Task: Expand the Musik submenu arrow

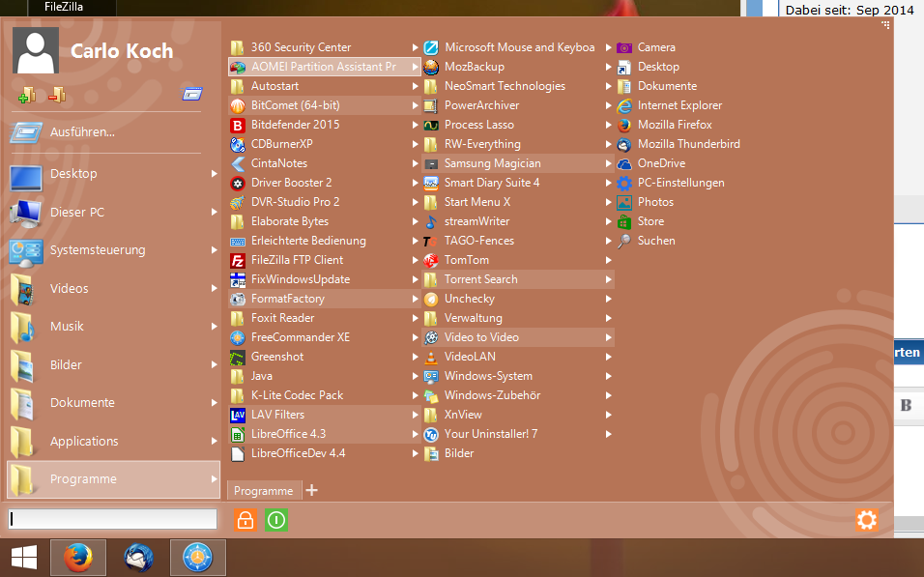Action: pos(214,327)
